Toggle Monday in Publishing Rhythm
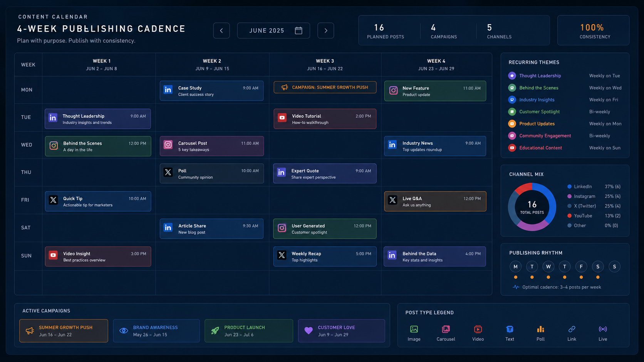This screenshot has height=362, width=644. [x=515, y=267]
